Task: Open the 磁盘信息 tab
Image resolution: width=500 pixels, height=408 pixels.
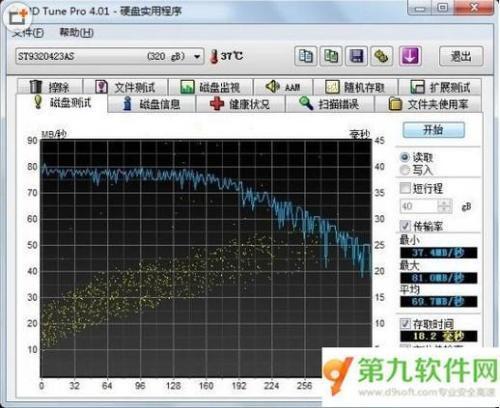Action: click(152, 104)
